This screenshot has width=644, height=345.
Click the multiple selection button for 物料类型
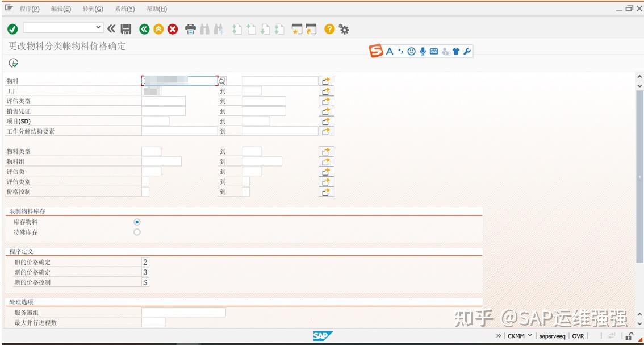[327, 151]
